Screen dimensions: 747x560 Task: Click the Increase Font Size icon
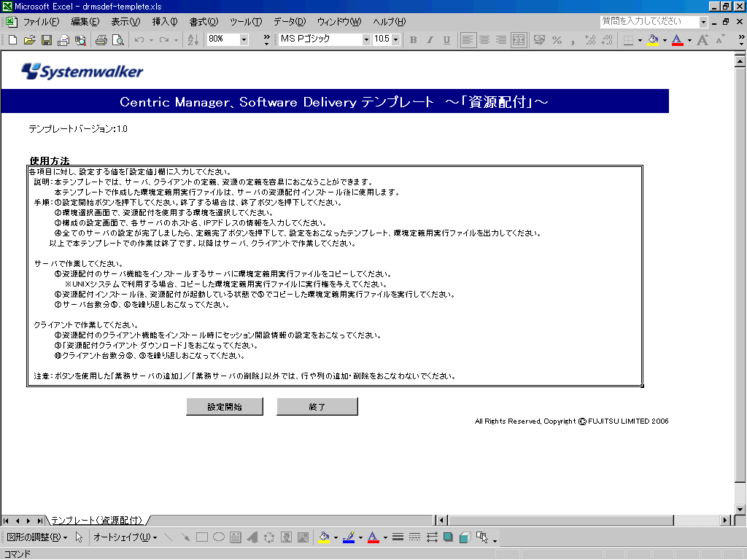(x=703, y=40)
